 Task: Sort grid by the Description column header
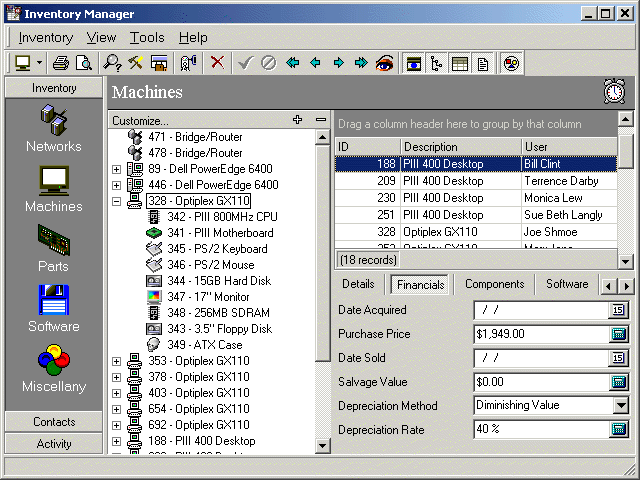coord(460,147)
